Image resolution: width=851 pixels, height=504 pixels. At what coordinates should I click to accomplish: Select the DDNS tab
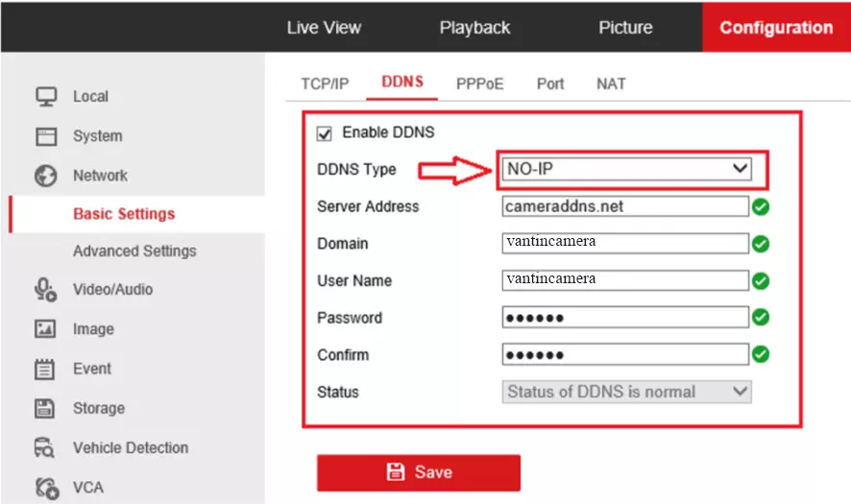(402, 82)
